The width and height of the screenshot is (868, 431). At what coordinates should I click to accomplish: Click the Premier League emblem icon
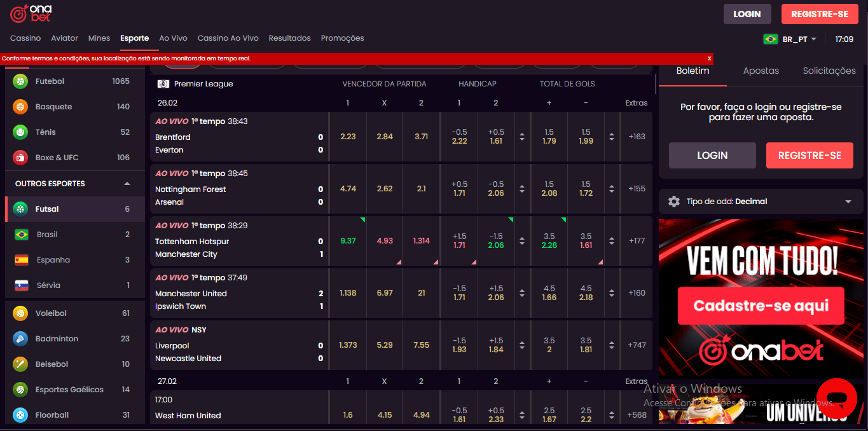pos(163,84)
